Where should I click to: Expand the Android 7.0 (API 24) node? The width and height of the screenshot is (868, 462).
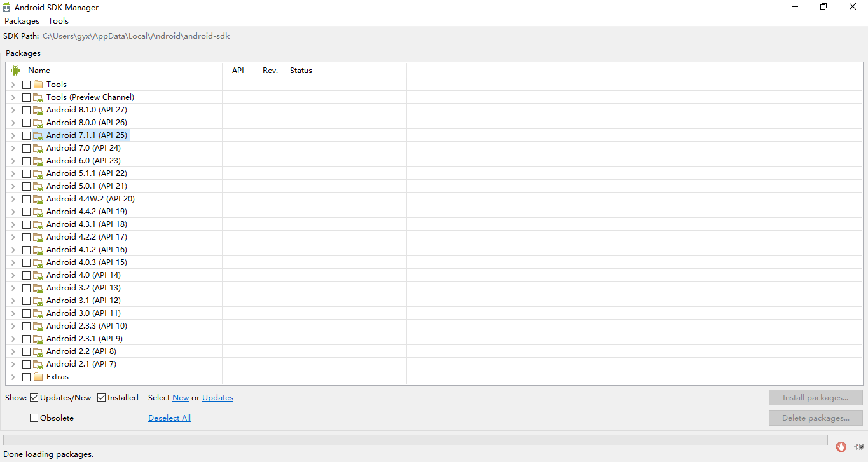tap(13, 148)
